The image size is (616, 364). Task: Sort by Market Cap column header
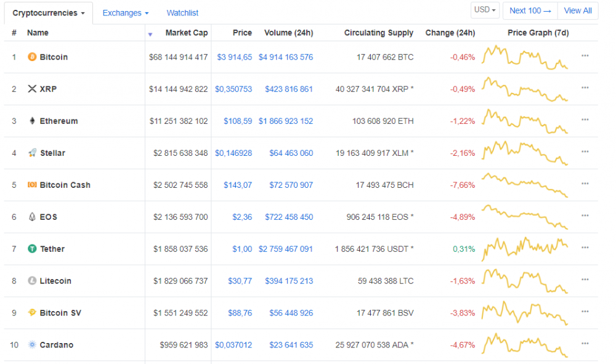tap(187, 33)
